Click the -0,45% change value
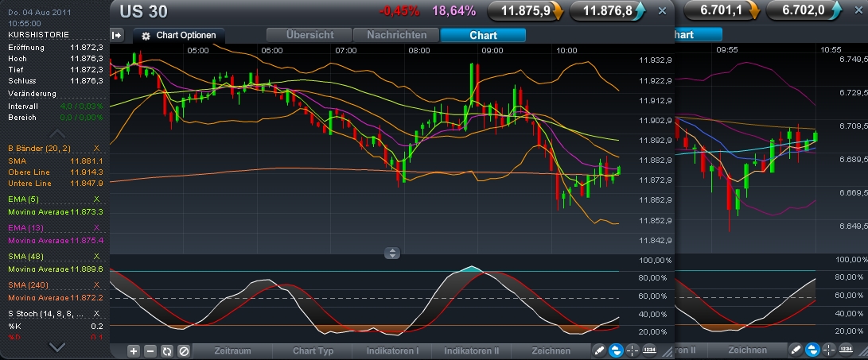The height and width of the screenshot is (360, 868). [399, 10]
